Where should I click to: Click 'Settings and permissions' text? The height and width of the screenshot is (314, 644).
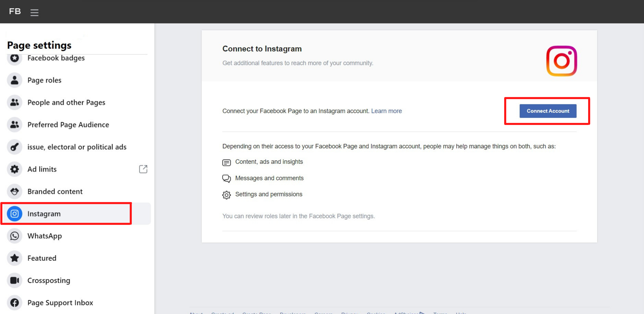click(x=268, y=194)
